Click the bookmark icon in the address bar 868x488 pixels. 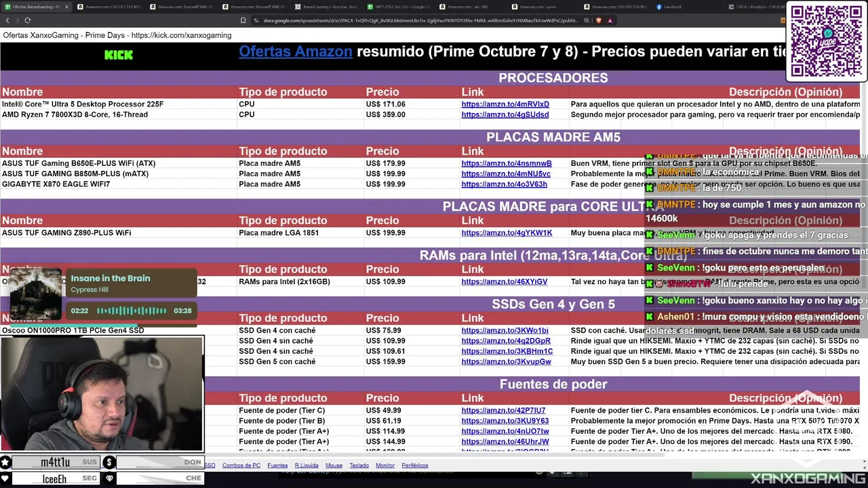(x=243, y=20)
